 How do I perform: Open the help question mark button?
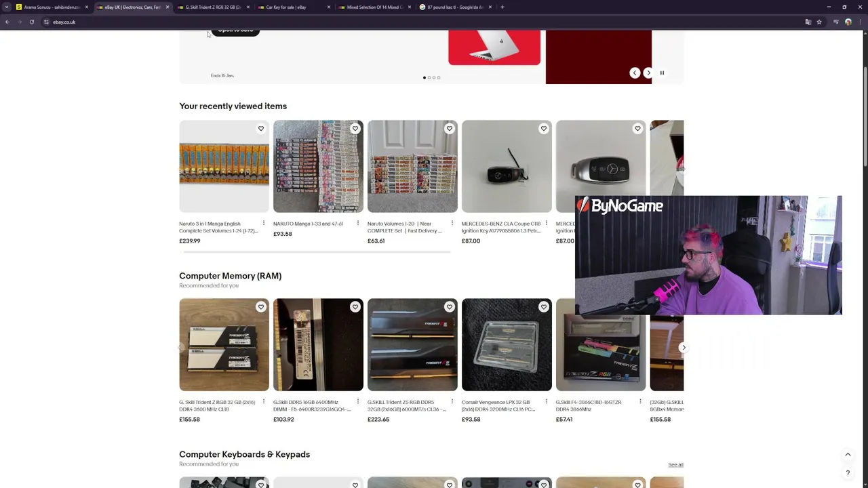(x=848, y=473)
